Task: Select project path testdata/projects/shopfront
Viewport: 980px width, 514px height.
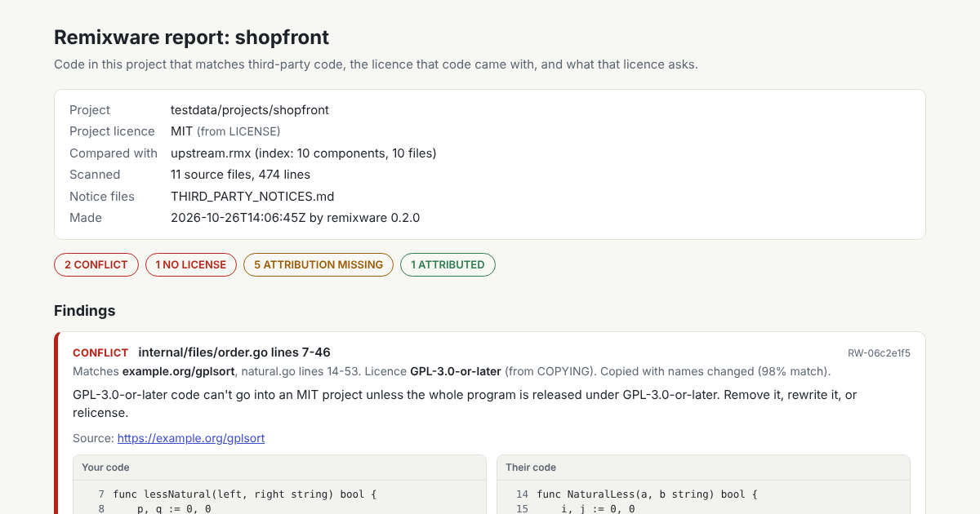Action: point(250,110)
